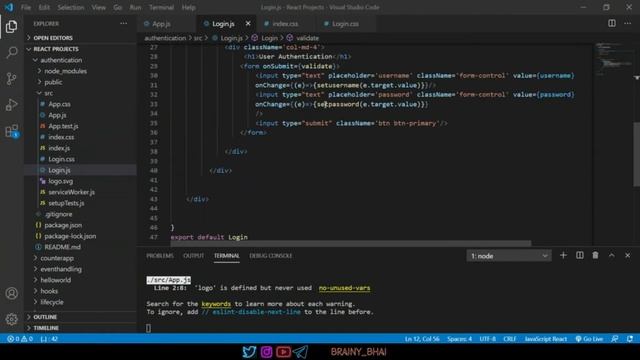Expand the public folder

click(x=80, y=82)
